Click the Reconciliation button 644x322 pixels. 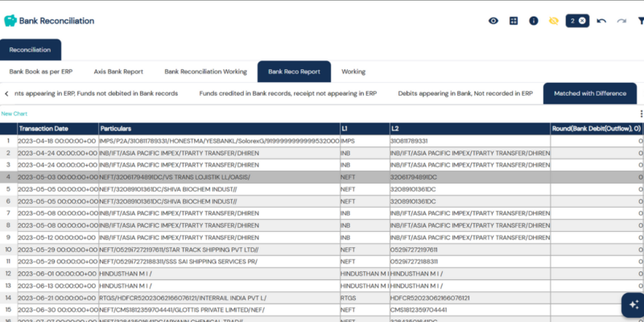[x=30, y=50]
